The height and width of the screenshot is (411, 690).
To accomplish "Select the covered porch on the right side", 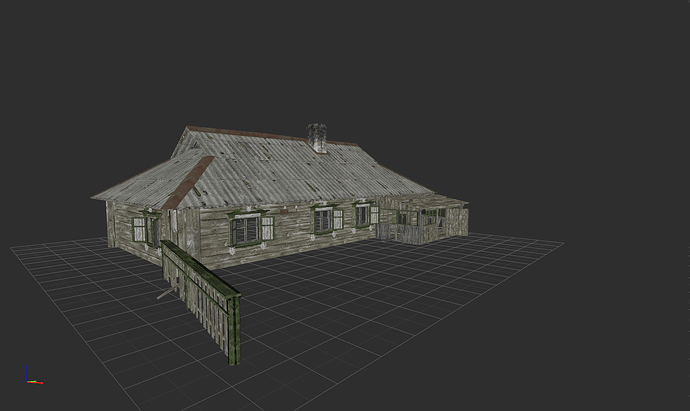I will coord(425,218).
